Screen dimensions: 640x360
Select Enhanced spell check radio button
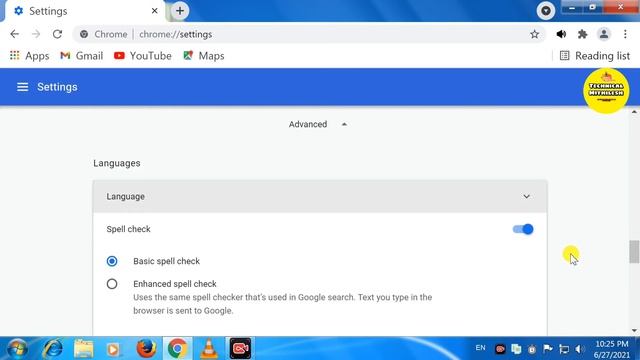point(112,284)
